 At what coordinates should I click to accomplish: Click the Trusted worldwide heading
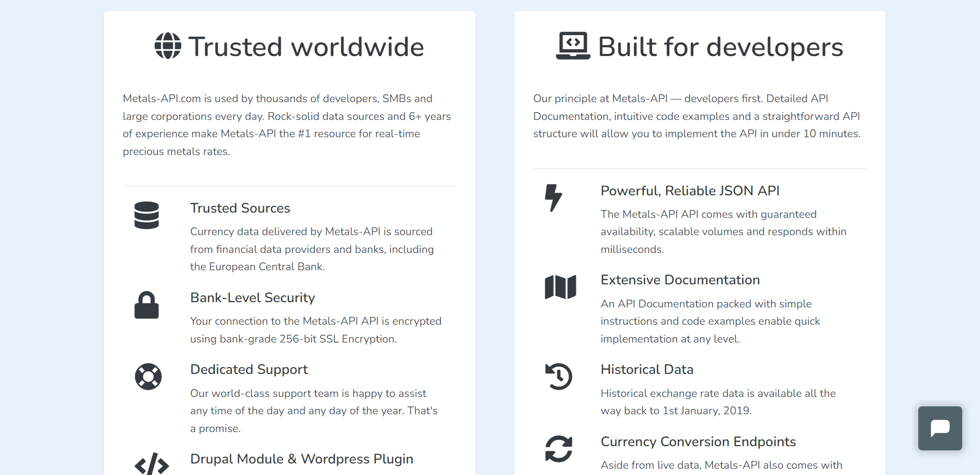pyautogui.click(x=306, y=47)
